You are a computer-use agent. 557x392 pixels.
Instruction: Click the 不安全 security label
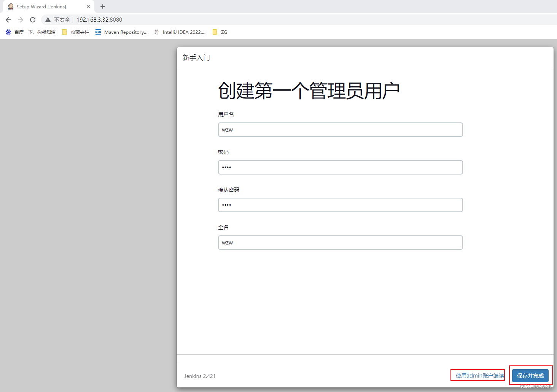(x=62, y=20)
